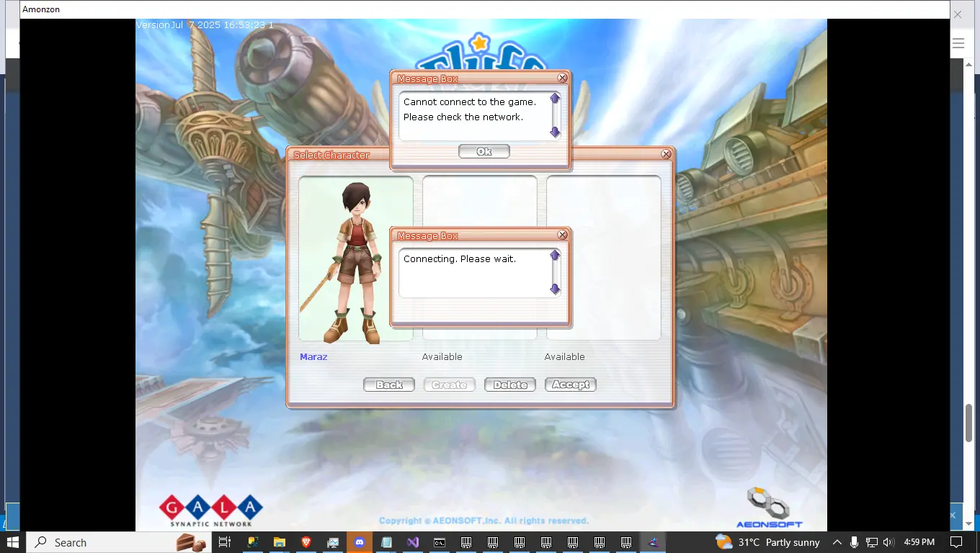Open Notepad from the taskbar
Screen dimensions: 980x553
click(x=386, y=542)
